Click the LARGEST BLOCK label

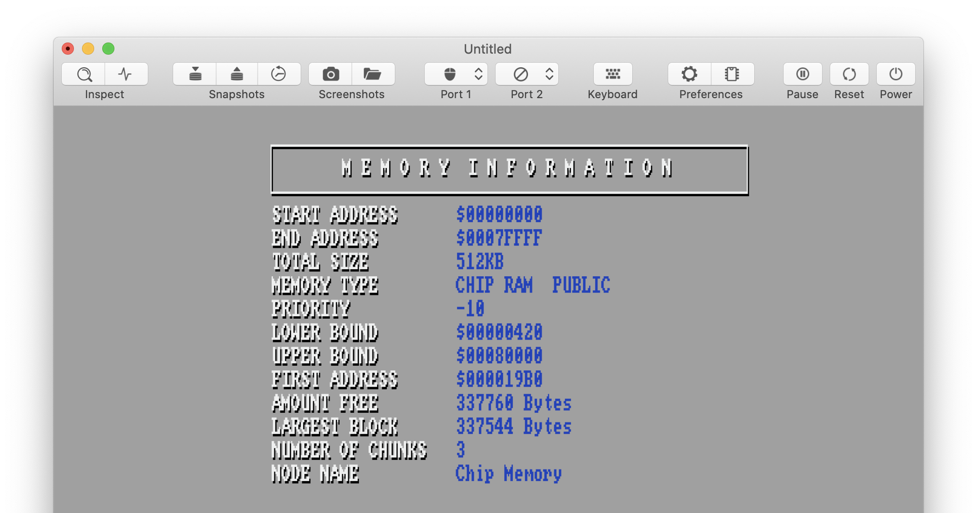pos(335,427)
